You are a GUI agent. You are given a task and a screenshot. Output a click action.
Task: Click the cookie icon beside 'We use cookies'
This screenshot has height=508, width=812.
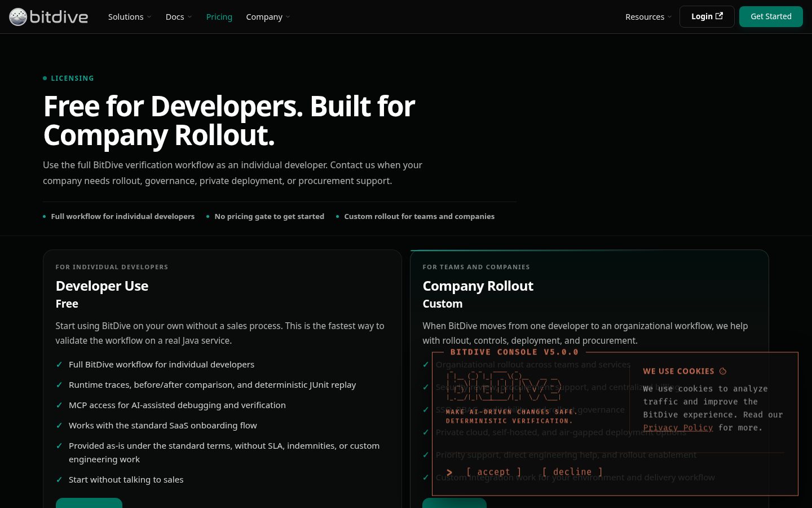(x=723, y=371)
